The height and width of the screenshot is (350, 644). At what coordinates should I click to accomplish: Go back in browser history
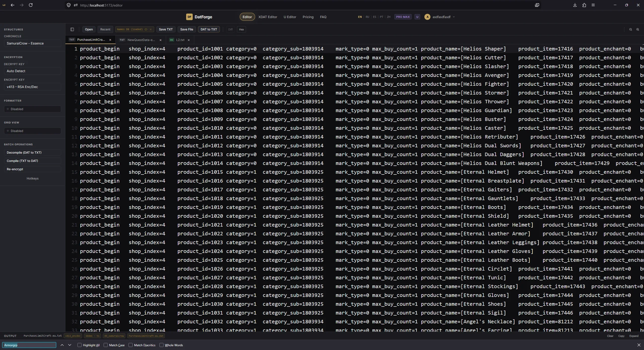pos(13,5)
